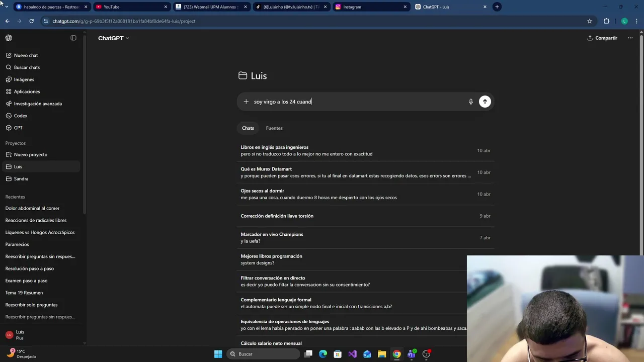Reload the page
This screenshot has height=362, width=644.
(31, 21)
